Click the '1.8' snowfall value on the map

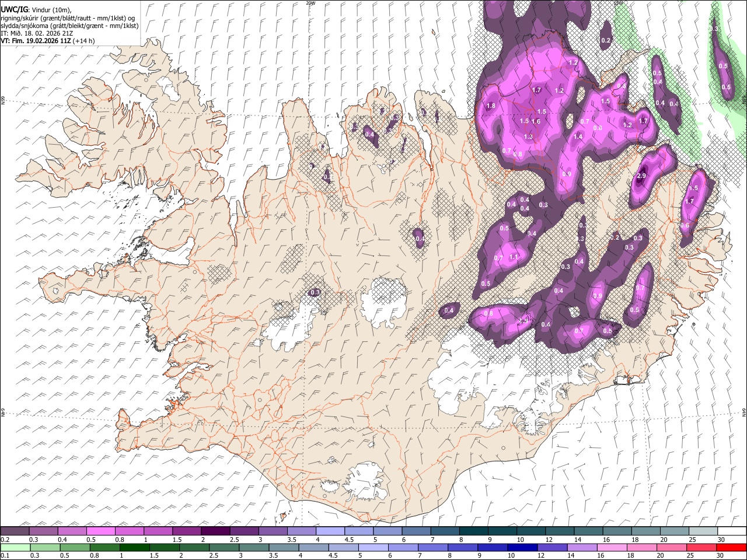click(491, 106)
